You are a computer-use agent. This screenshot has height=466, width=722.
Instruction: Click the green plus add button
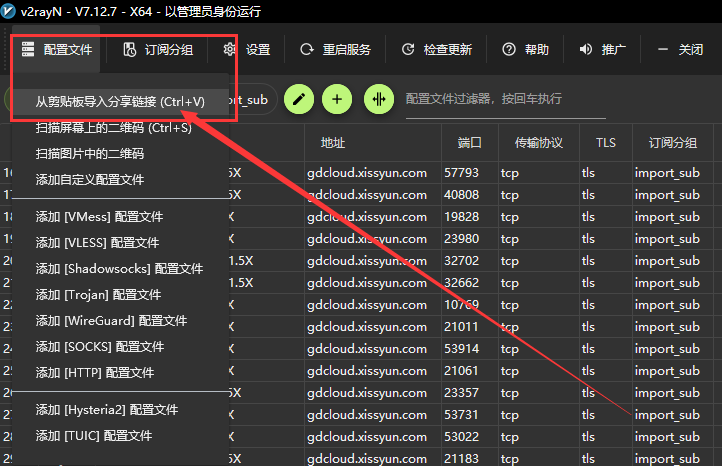pyautogui.click(x=337, y=99)
